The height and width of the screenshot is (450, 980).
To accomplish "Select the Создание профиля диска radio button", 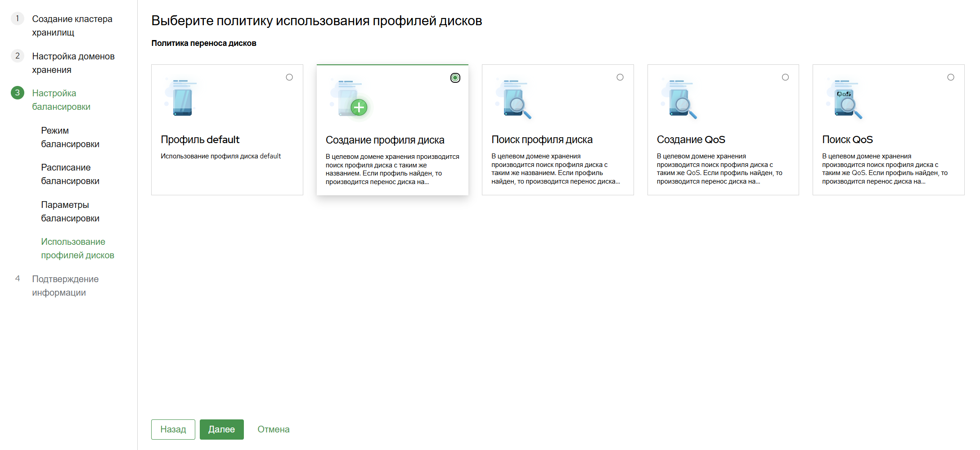I will [x=455, y=78].
